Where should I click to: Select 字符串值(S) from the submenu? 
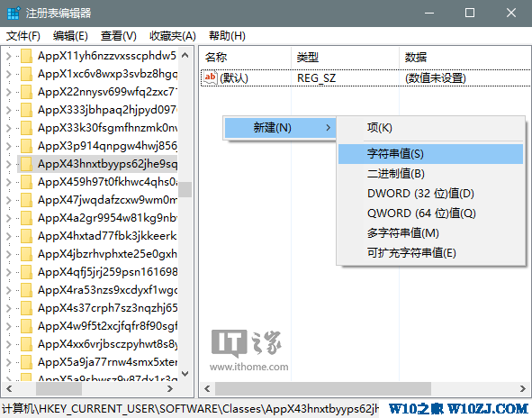tap(431, 154)
